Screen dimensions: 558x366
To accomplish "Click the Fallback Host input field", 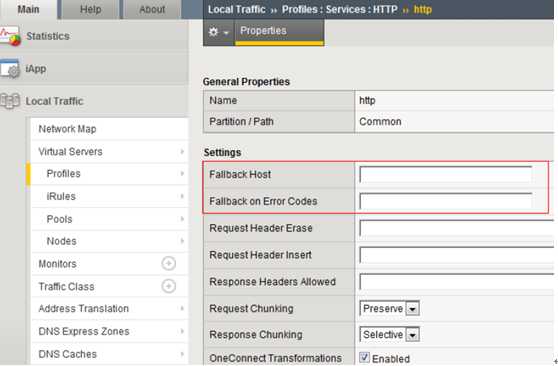I will coord(446,174).
